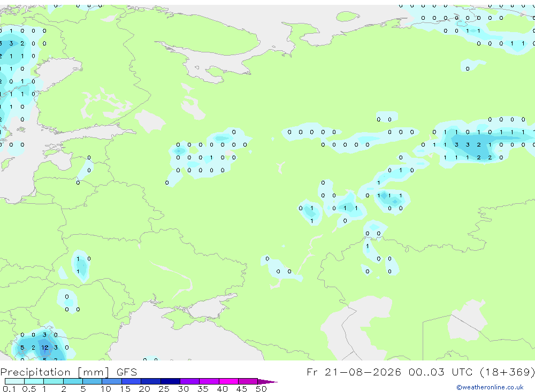
Task: Click the legend label "35"
Action: [x=203, y=389]
